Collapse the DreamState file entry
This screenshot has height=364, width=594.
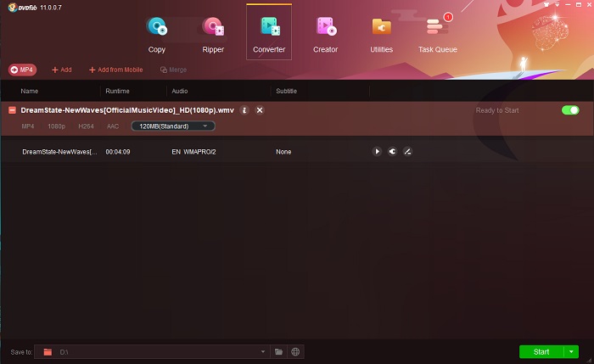[x=12, y=110]
